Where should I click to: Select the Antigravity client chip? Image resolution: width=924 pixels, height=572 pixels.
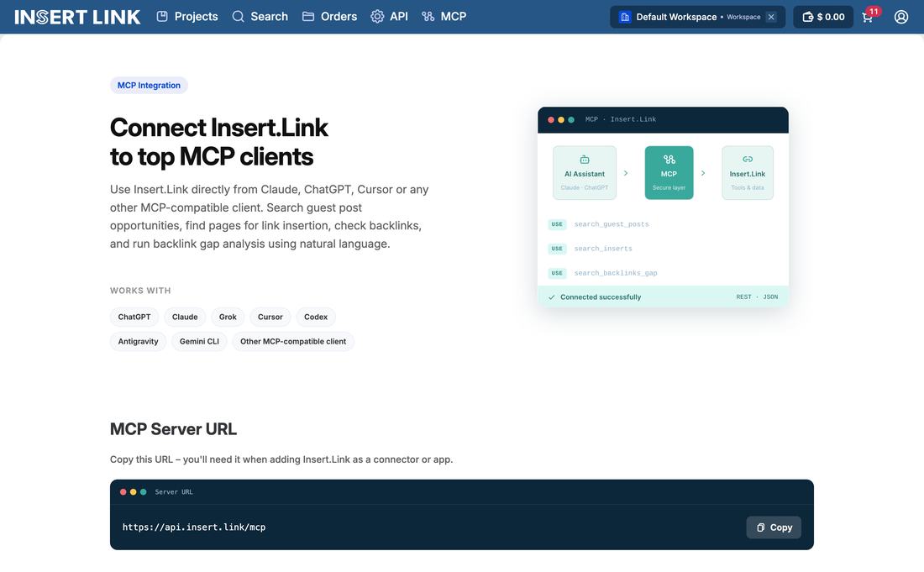(138, 342)
